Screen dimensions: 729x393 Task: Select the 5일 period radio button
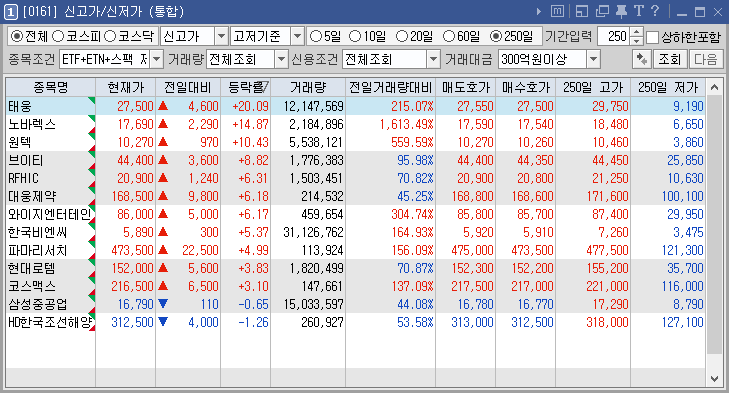[x=315, y=36]
